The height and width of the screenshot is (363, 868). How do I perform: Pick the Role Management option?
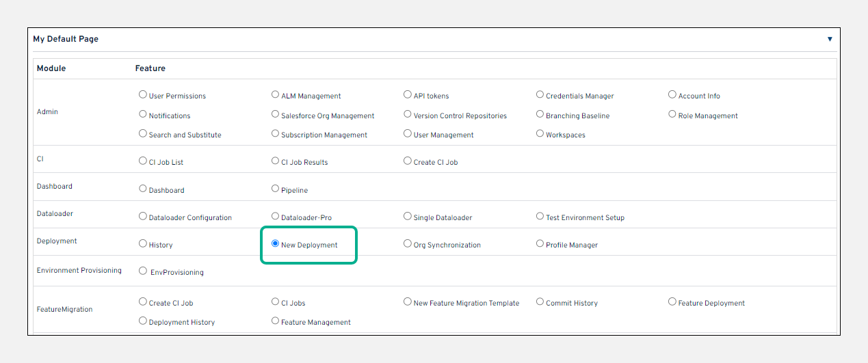672,115
